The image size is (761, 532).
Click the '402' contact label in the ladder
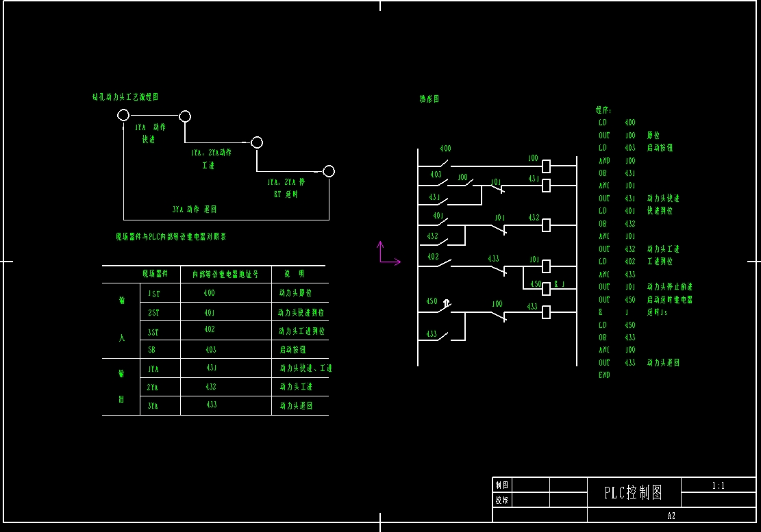pos(433,257)
